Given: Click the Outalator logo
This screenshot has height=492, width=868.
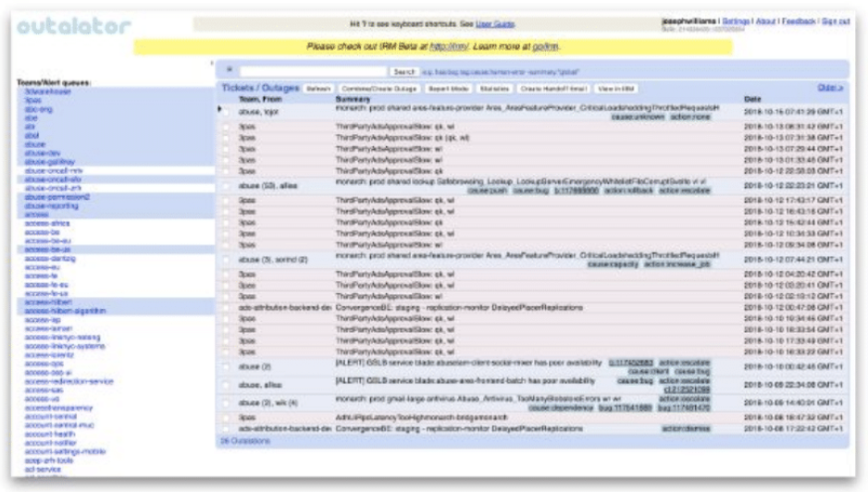Looking at the screenshot, I should click(74, 27).
